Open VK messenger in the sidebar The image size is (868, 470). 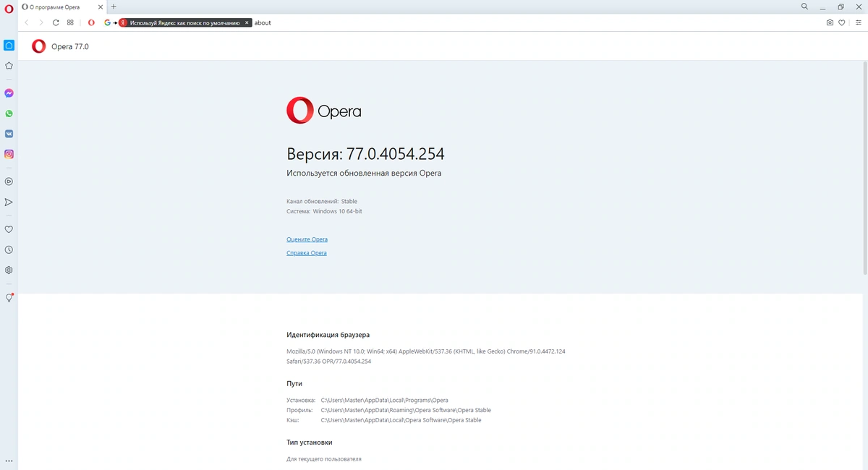point(9,134)
